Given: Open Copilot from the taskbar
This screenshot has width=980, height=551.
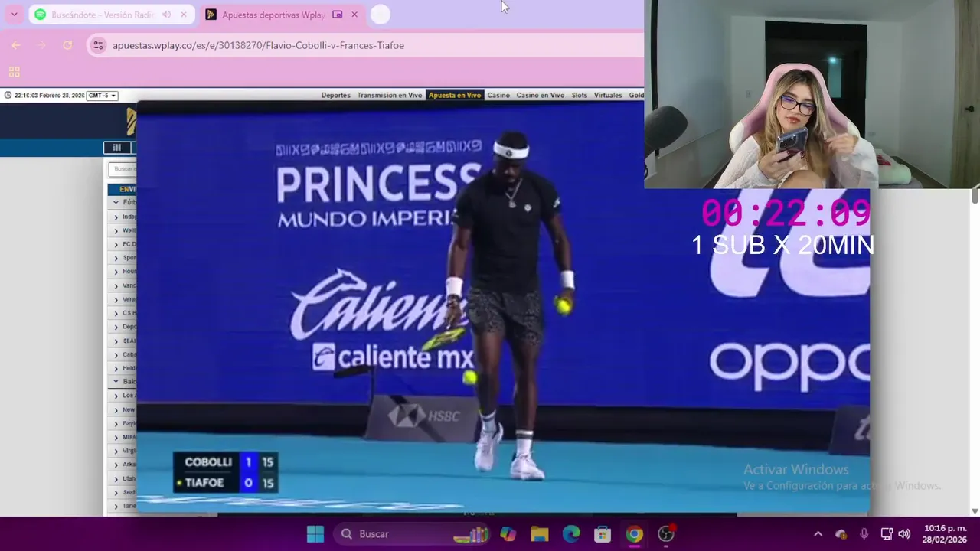Looking at the screenshot, I should click(x=508, y=534).
